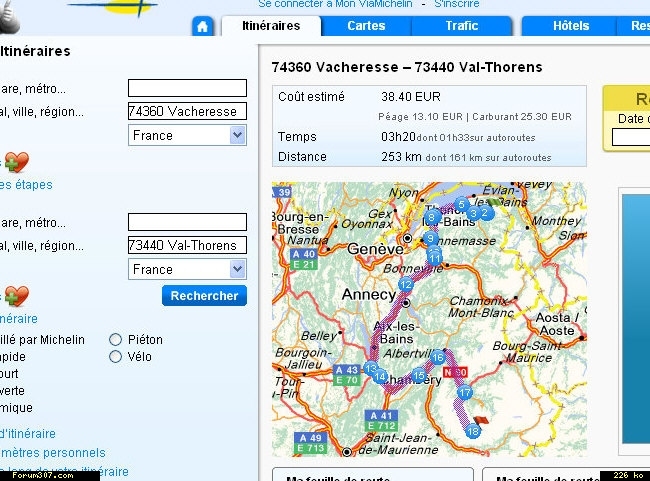
Task: Click the destination address field above Val-Thorens
Action: point(187,222)
